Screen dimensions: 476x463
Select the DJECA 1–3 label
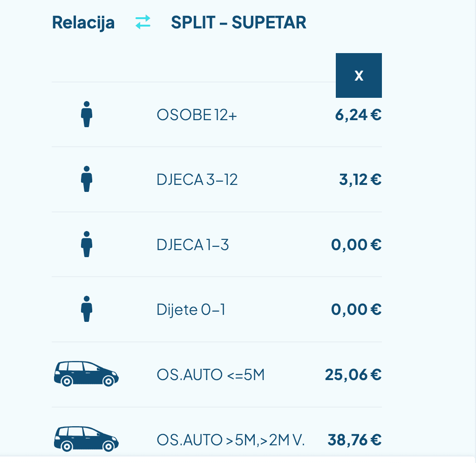193,245
